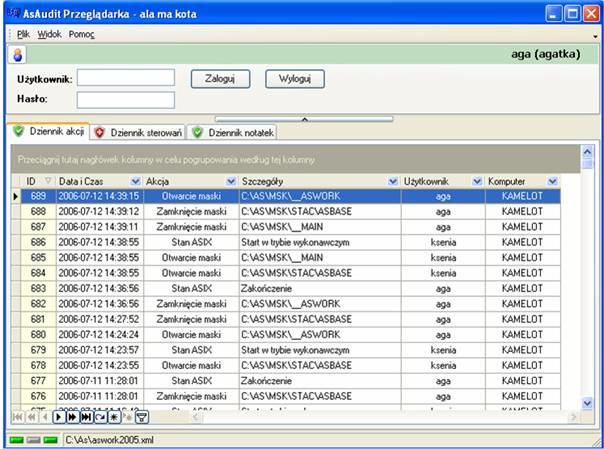This screenshot has height=449, width=604.
Task: Open the Widok menu
Action: [x=49, y=34]
